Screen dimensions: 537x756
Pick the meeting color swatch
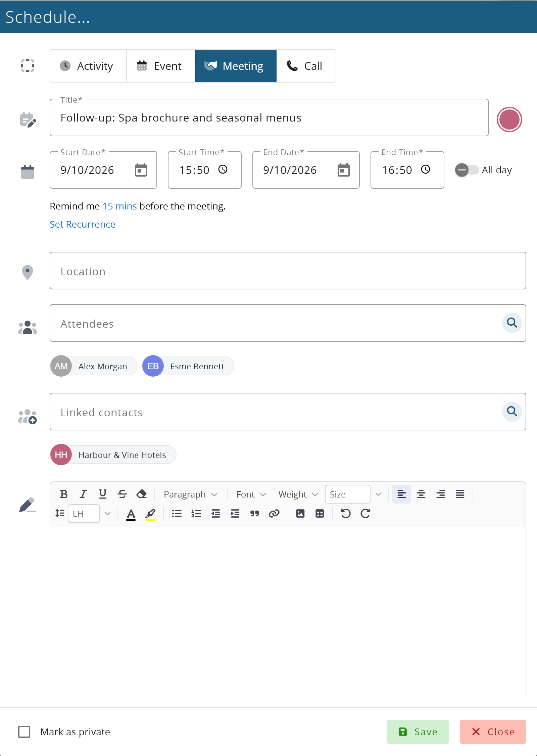[x=509, y=120]
